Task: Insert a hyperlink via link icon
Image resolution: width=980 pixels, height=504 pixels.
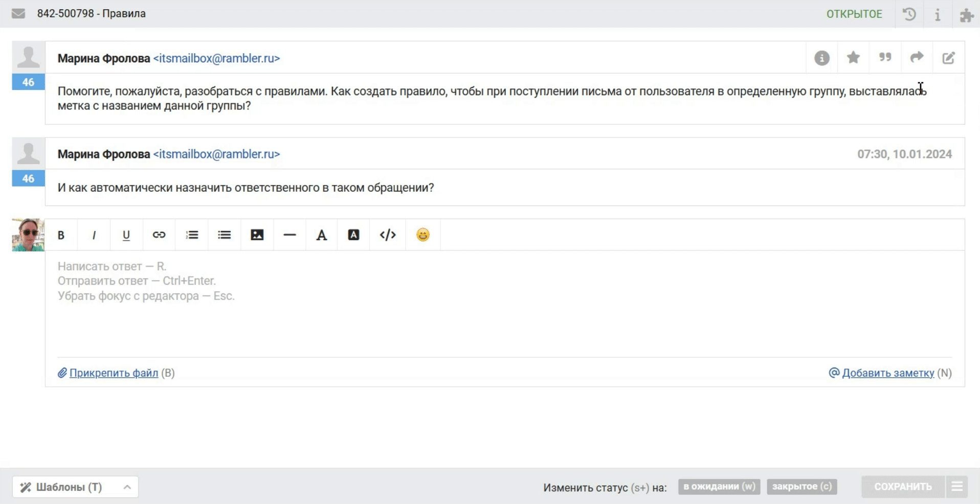Action: [159, 235]
